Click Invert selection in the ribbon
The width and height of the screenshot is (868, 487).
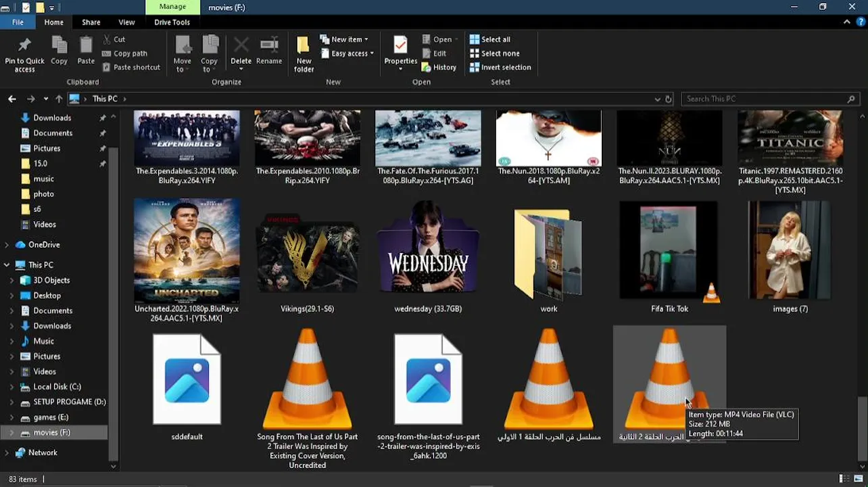click(x=500, y=67)
